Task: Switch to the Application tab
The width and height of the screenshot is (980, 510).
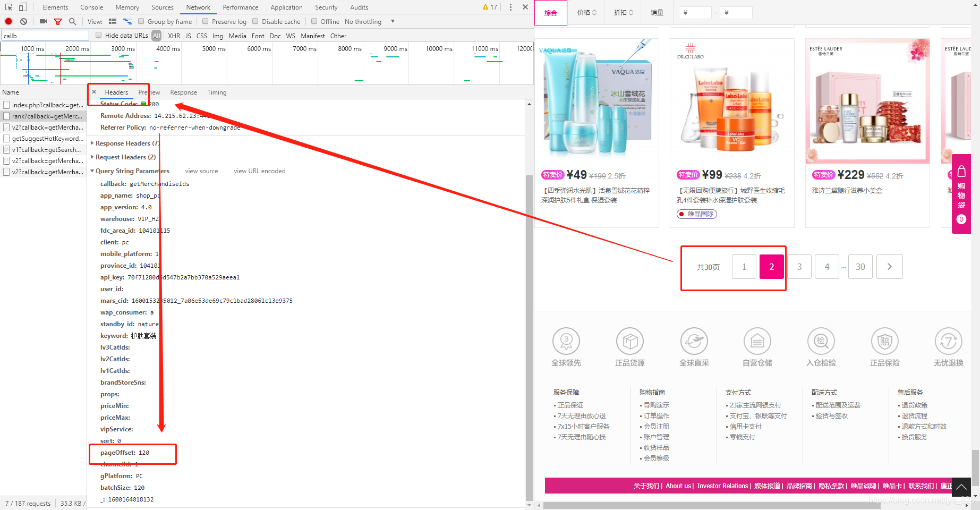Action: pos(286,7)
